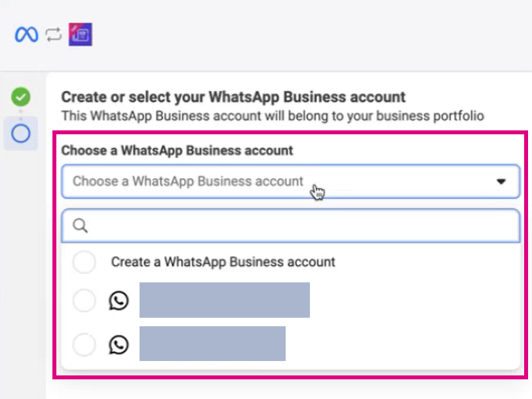
Task: Focus the account search input field
Action: pyautogui.click(x=301, y=226)
